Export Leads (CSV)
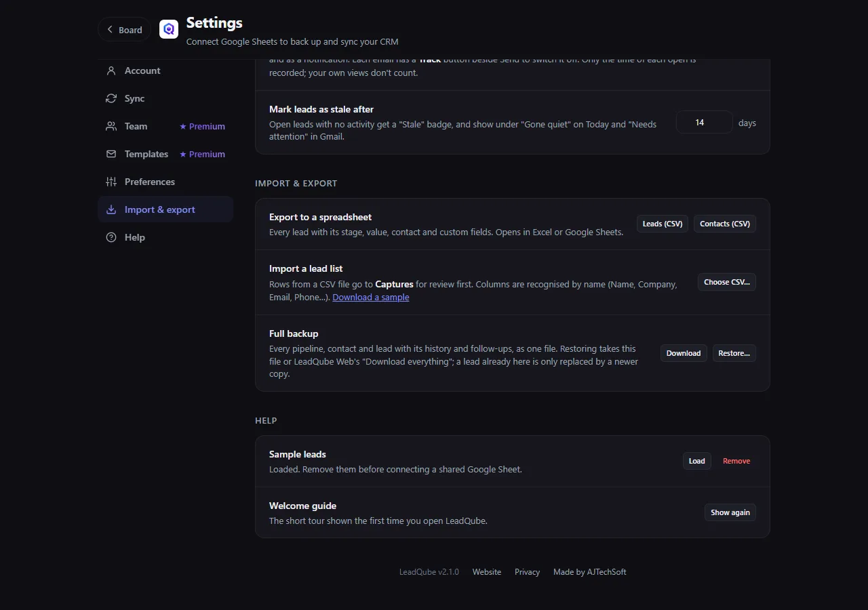The height and width of the screenshot is (610, 868). click(663, 224)
